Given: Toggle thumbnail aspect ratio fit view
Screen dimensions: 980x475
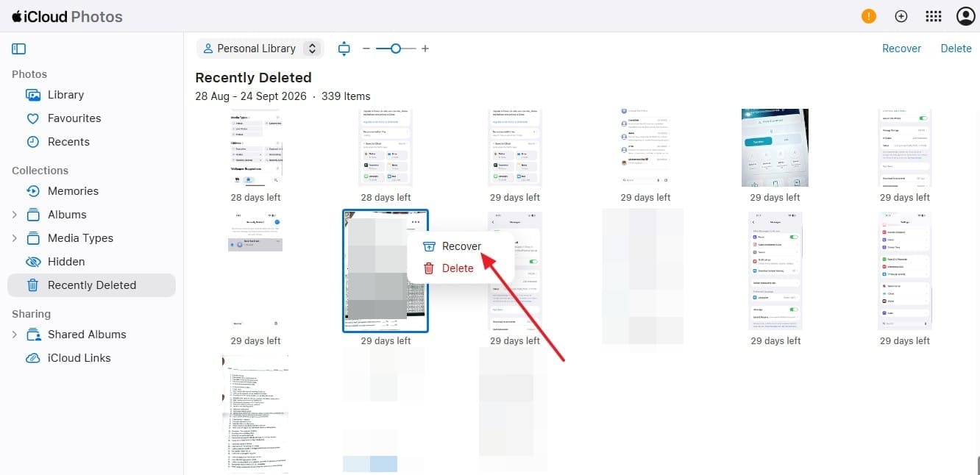Looking at the screenshot, I should (x=344, y=49).
